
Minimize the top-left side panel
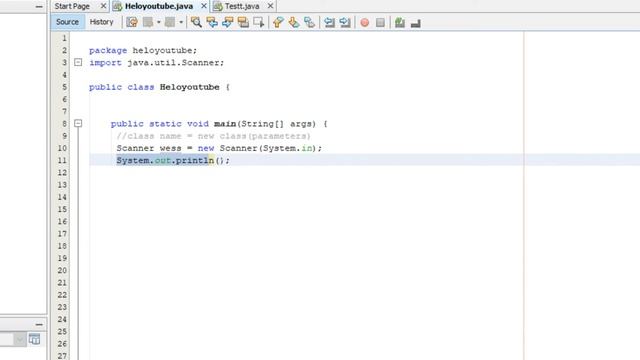pos(39,7)
